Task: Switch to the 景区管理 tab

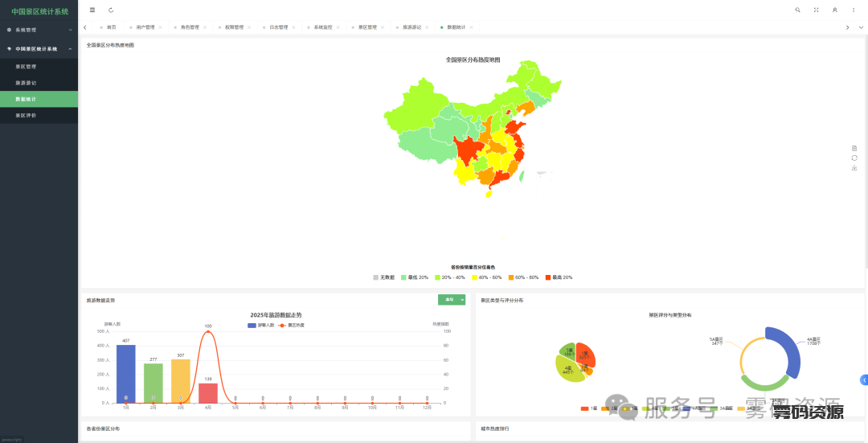Action: click(x=367, y=27)
